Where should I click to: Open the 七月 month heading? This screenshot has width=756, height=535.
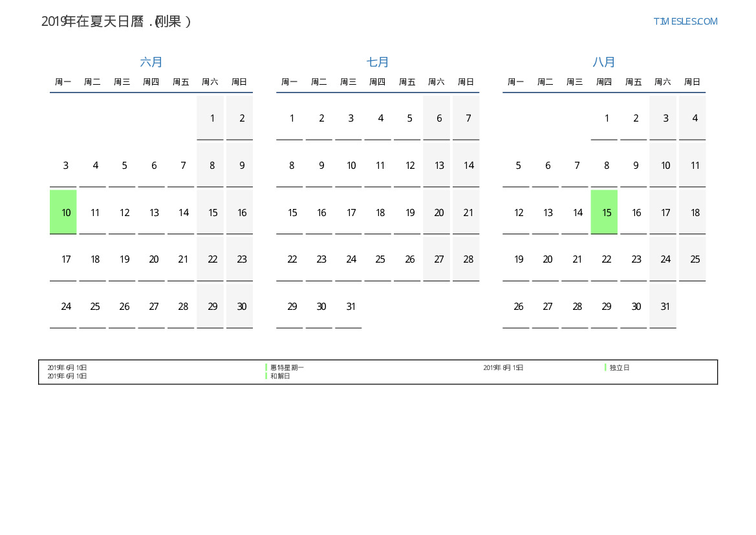[x=378, y=62]
